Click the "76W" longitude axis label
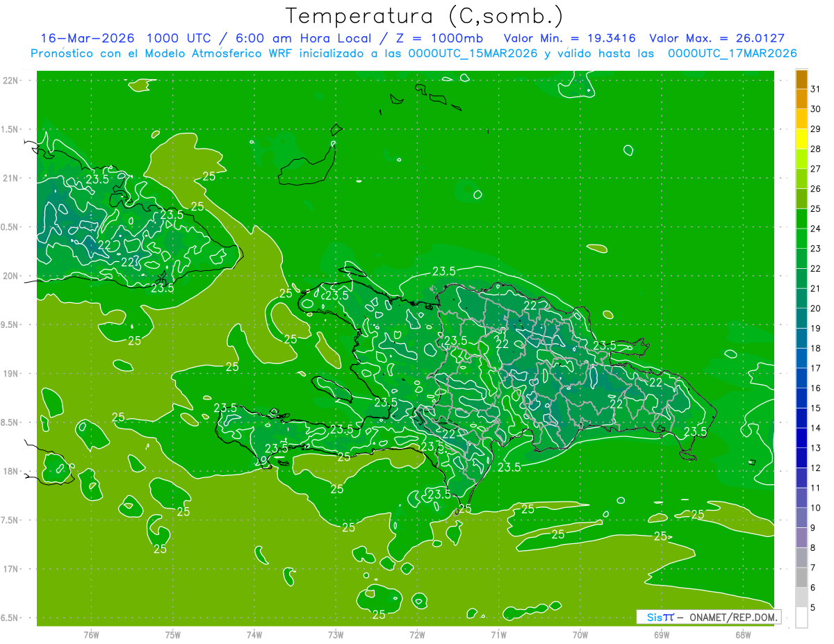Image resolution: width=834 pixels, height=644 pixels. click(91, 634)
